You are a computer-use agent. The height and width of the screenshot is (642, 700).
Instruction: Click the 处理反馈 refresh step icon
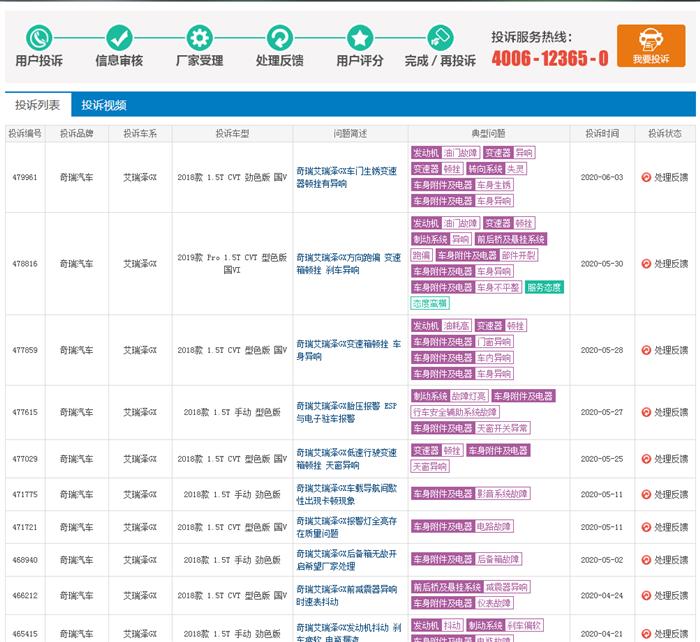pos(280,38)
